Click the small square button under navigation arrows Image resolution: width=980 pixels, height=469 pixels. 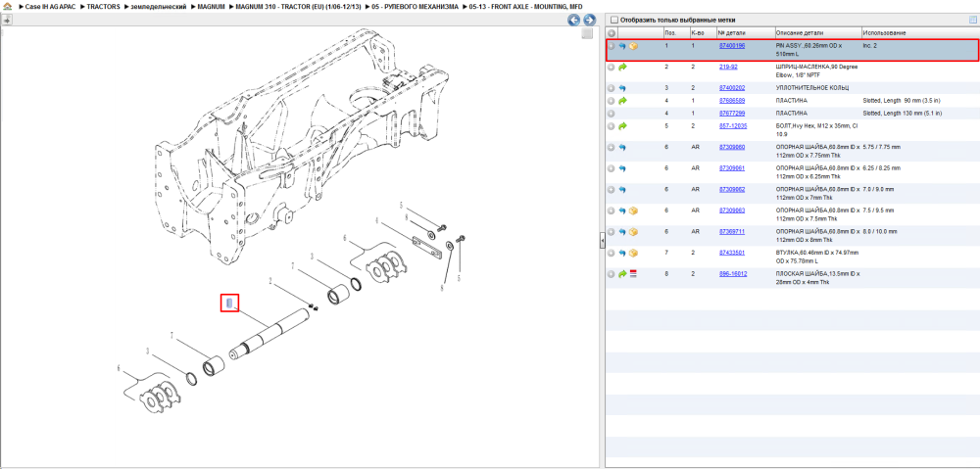[x=587, y=33]
